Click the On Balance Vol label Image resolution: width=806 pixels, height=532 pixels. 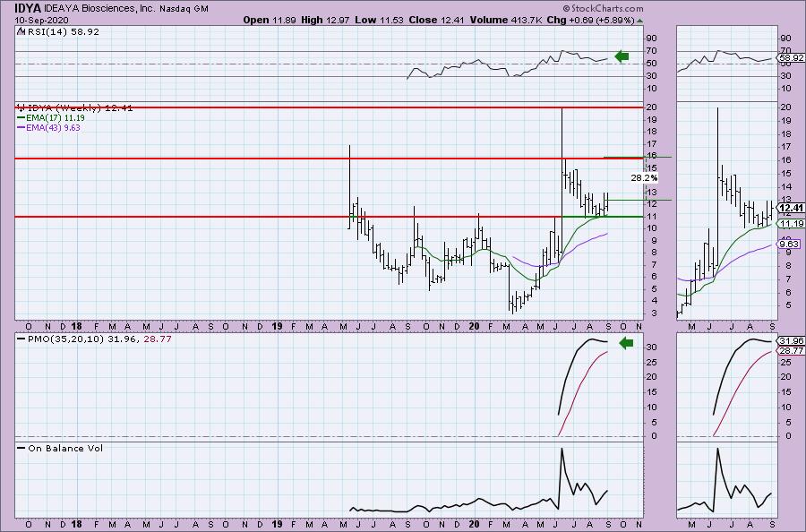(x=60, y=448)
